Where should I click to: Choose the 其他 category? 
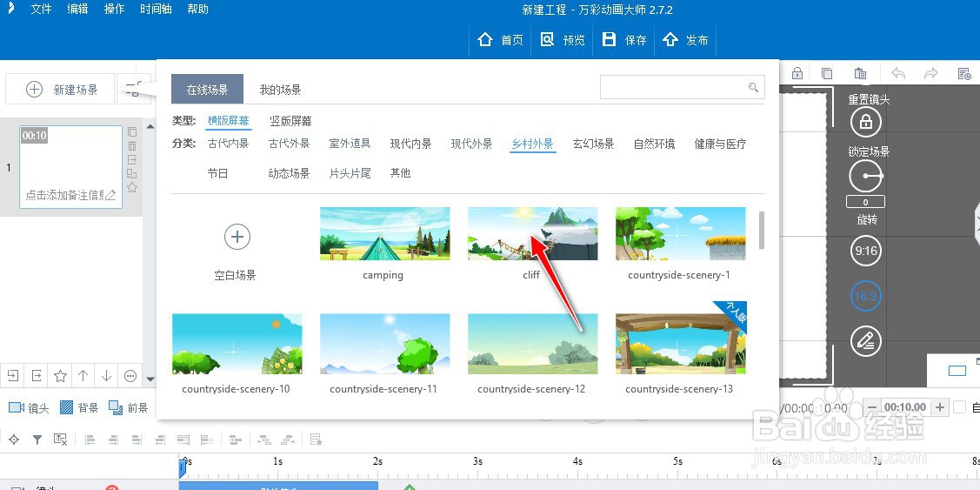click(400, 173)
